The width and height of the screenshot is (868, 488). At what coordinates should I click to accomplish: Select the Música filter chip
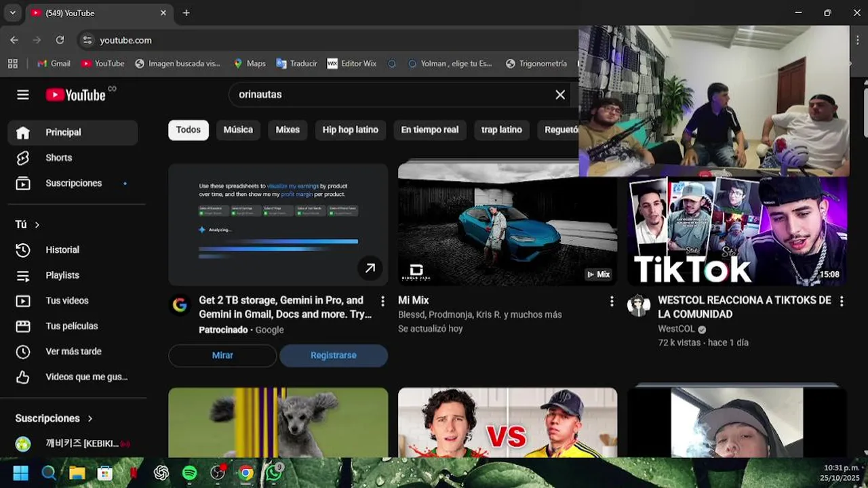[x=238, y=129]
